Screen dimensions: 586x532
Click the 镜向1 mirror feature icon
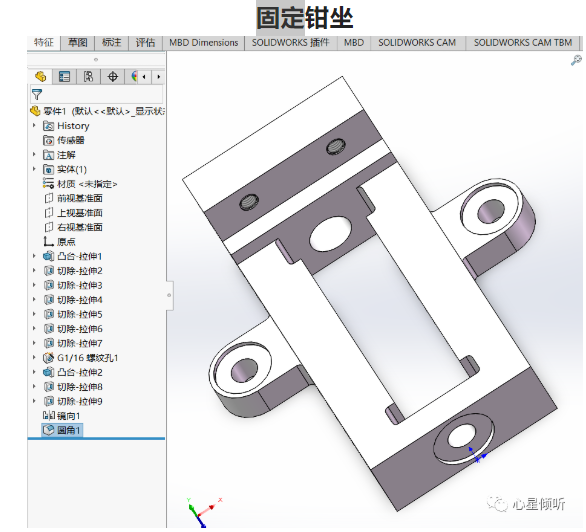(49, 415)
